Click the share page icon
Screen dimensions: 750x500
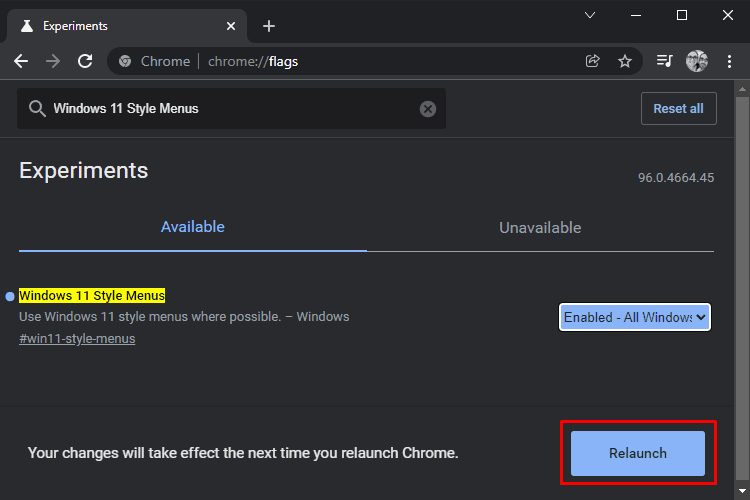[593, 61]
